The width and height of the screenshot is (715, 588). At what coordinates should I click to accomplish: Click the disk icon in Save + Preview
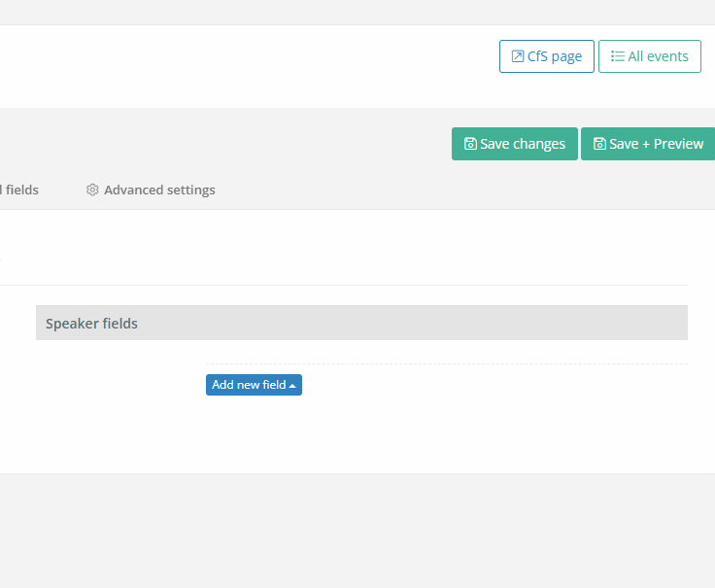599,144
